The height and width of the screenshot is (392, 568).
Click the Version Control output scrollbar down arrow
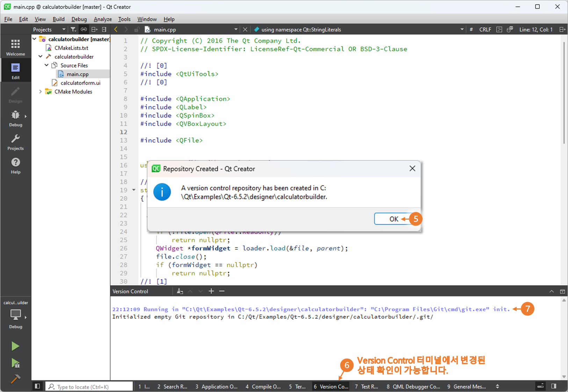pos(564,377)
